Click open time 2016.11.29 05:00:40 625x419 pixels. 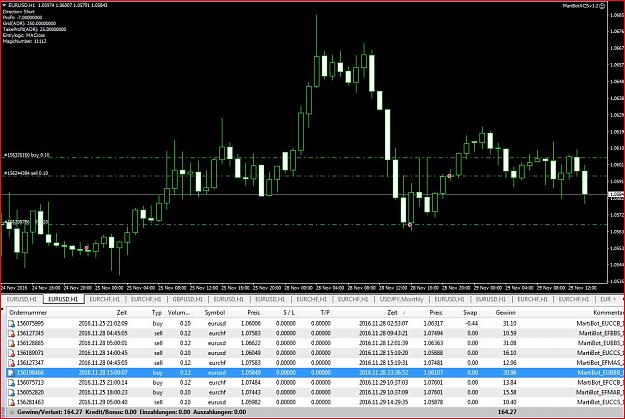pyautogui.click(x=103, y=402)
